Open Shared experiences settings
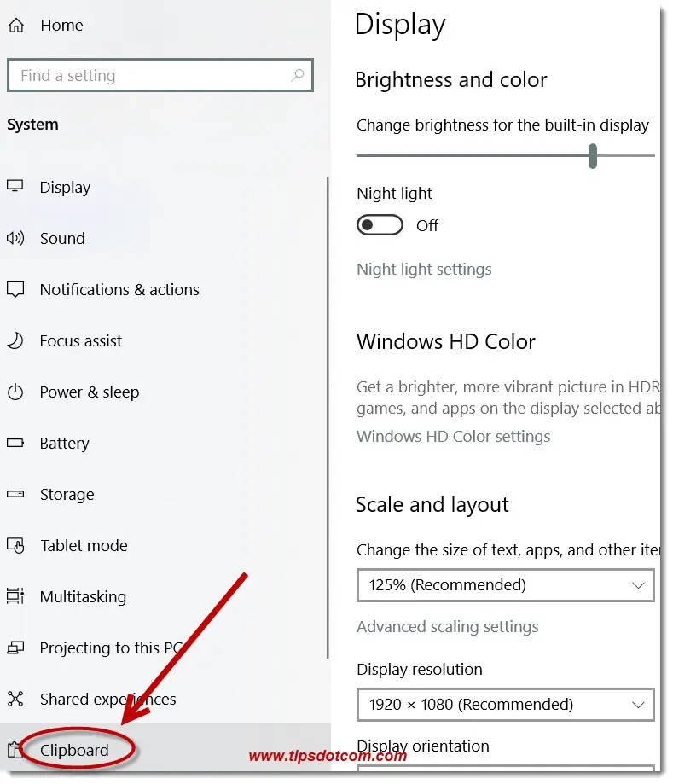Image resolution: width=673 pixels, height=784 pixels. (15, 699)
